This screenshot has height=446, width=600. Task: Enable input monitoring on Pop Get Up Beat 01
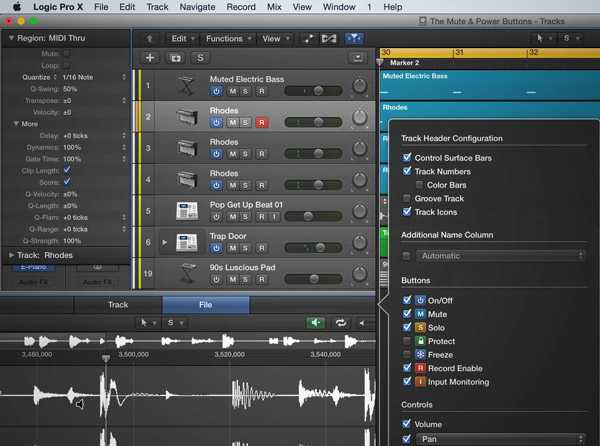point(274,217)
